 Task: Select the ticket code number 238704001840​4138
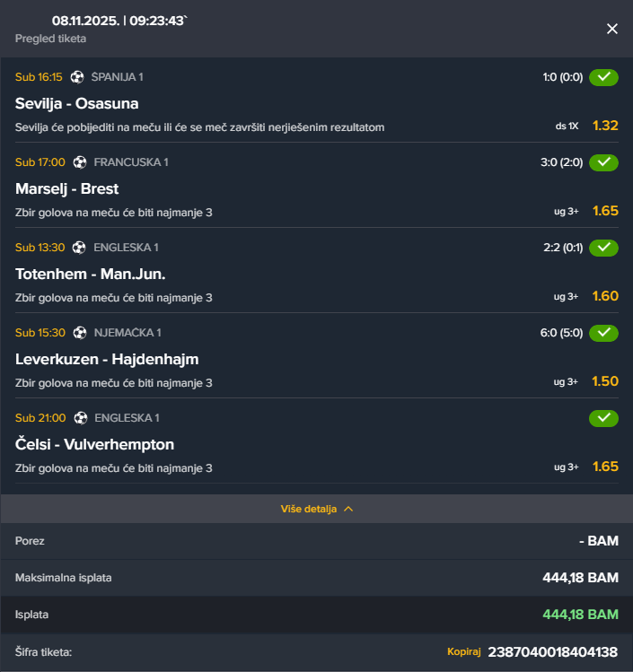click(553, 652)
